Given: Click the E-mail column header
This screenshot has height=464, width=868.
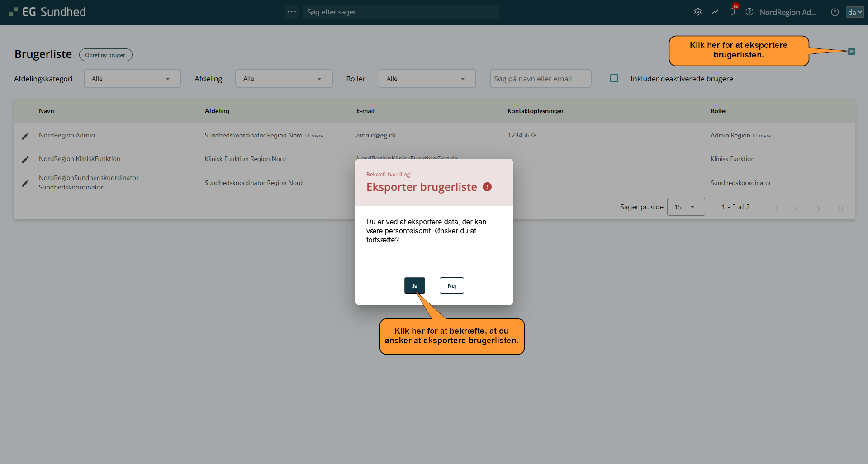Looking at the screenshot, I should click(x=365, y=111).
